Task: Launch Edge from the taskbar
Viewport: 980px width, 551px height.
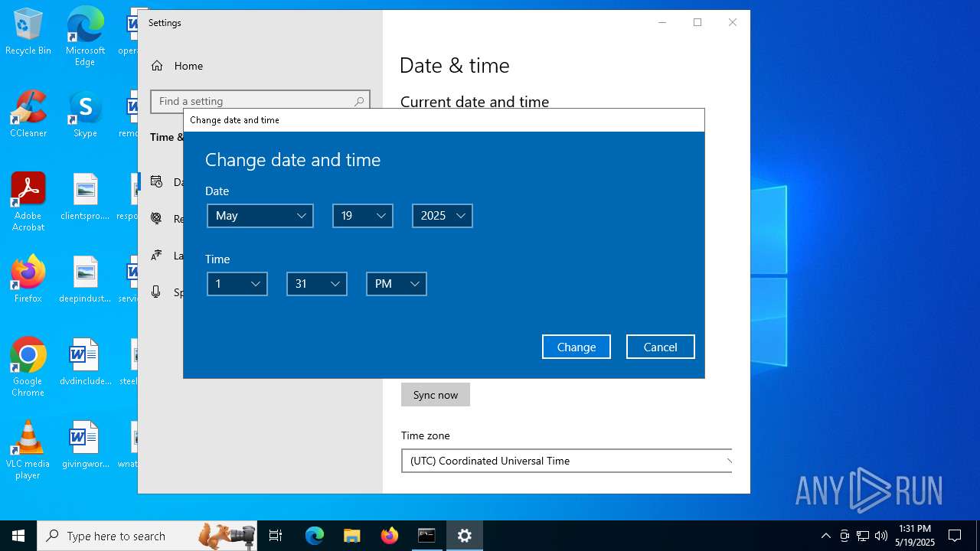Action: click(x=315, y=536)
